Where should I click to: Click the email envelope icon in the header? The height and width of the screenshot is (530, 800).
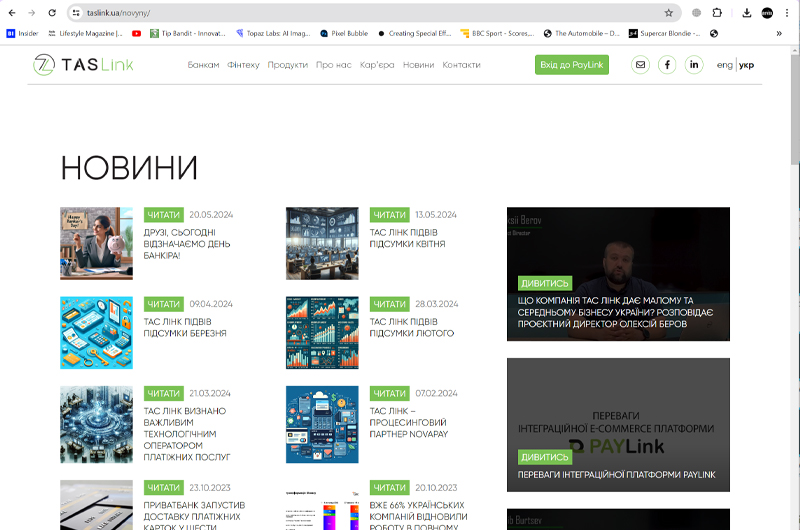pyautogui.click(x=640, y=65)
